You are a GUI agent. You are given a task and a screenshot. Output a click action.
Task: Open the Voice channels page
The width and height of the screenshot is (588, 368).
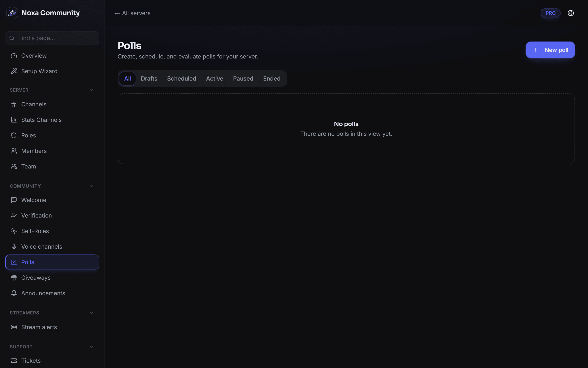click(52, 247)
